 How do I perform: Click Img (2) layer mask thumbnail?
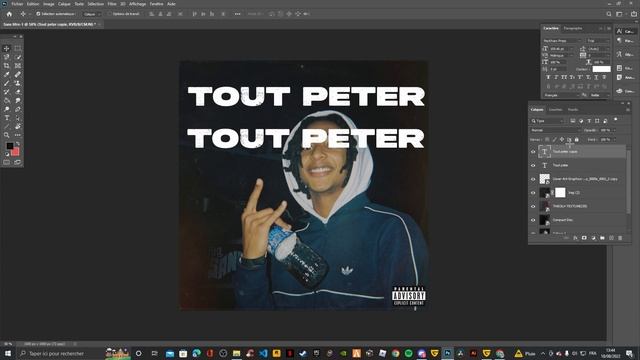(560, 193)
